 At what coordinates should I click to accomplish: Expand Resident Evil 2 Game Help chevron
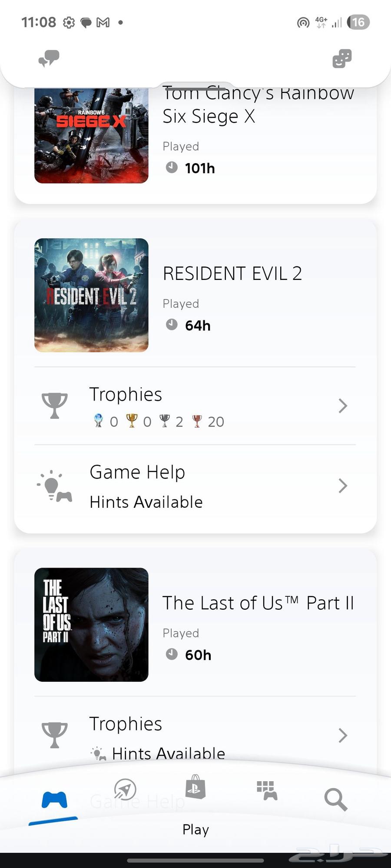343,486
